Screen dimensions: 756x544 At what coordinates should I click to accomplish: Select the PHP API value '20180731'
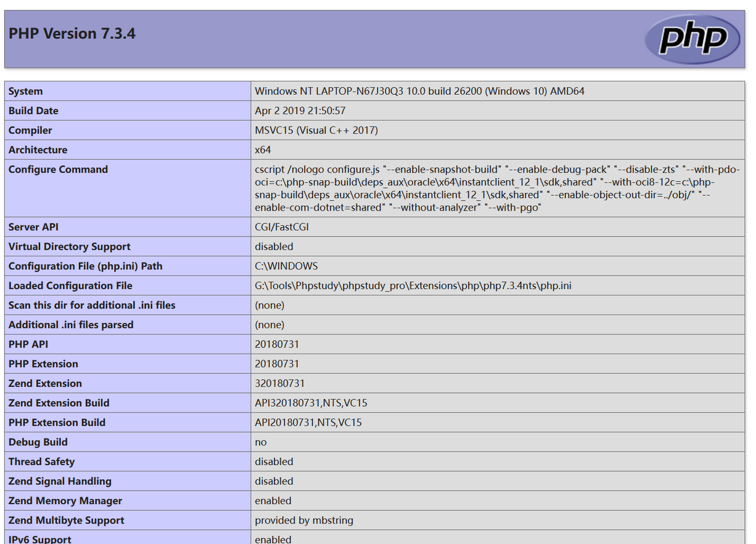pos(277,344)
